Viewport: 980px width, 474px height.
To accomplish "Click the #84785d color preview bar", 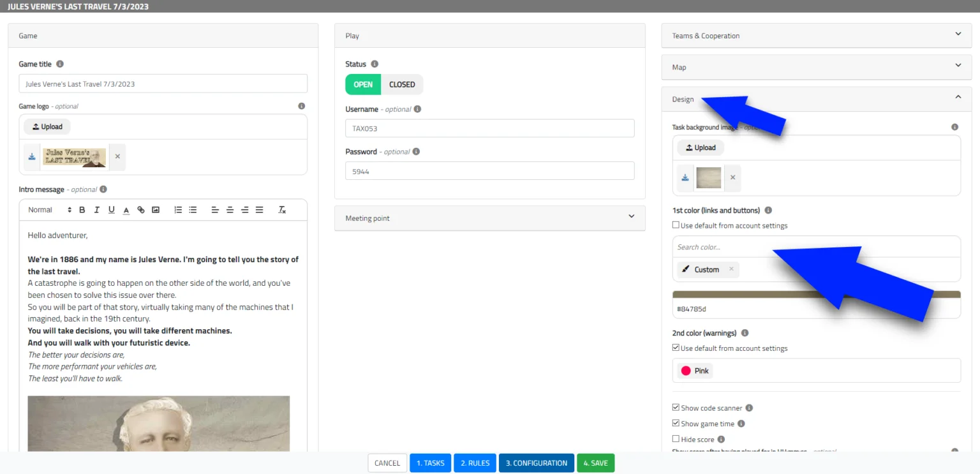I will coord(816,294).
